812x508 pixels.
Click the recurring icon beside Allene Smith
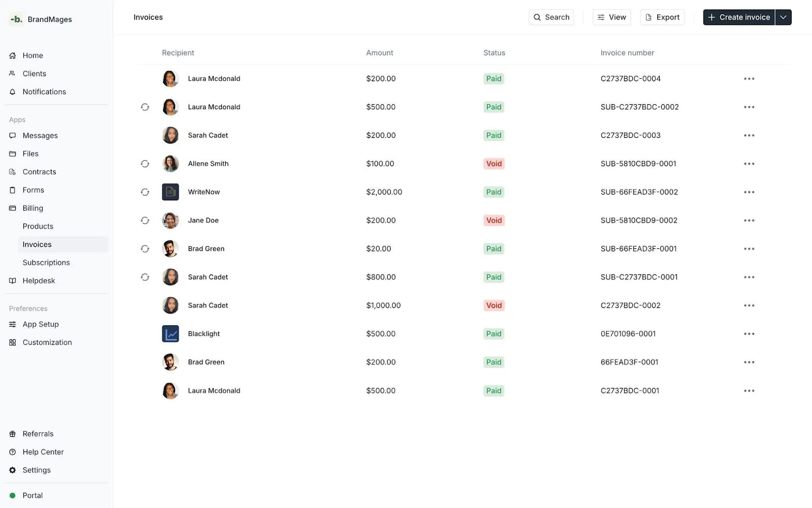point(145,164)
